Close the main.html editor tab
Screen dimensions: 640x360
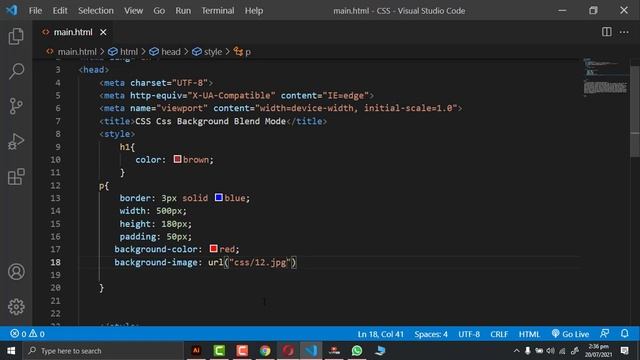coord(103,32)
